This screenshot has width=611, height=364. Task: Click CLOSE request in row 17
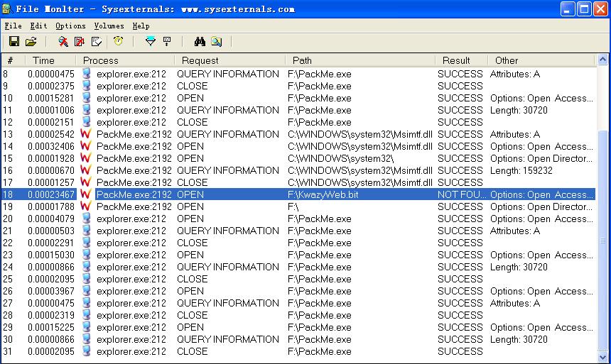tap(192, 182)
